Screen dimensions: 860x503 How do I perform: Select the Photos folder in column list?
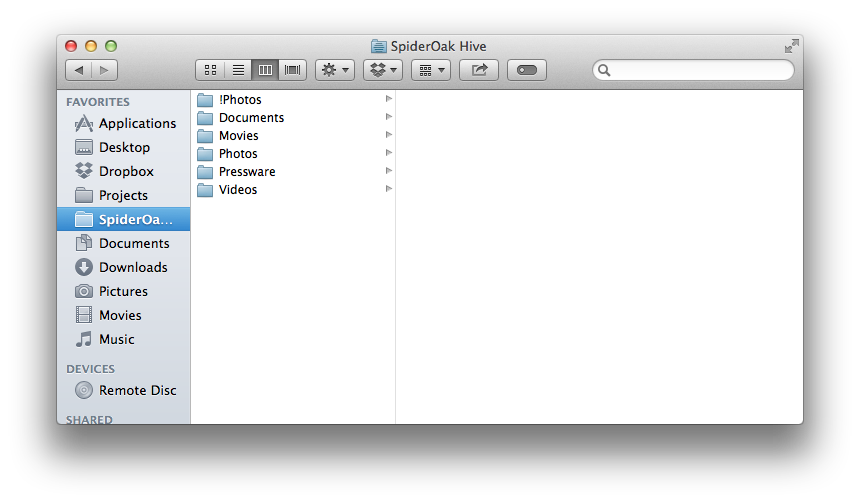coord(295,154)
